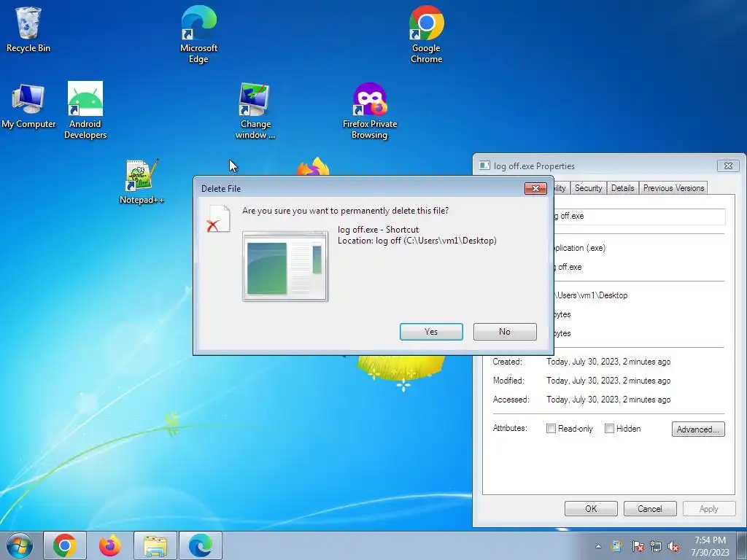Select Firefox Private Browsing shortcut
This screenshot has width=747, height=560.
(370, 111)
